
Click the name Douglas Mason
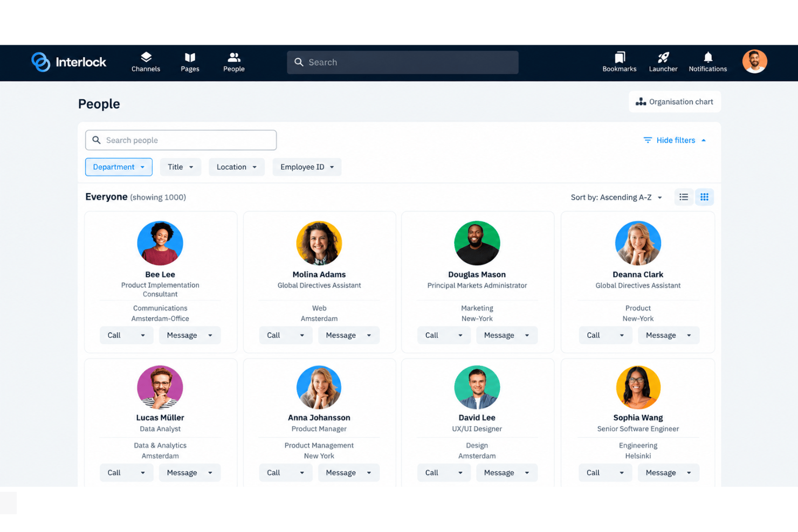(477, 274)
